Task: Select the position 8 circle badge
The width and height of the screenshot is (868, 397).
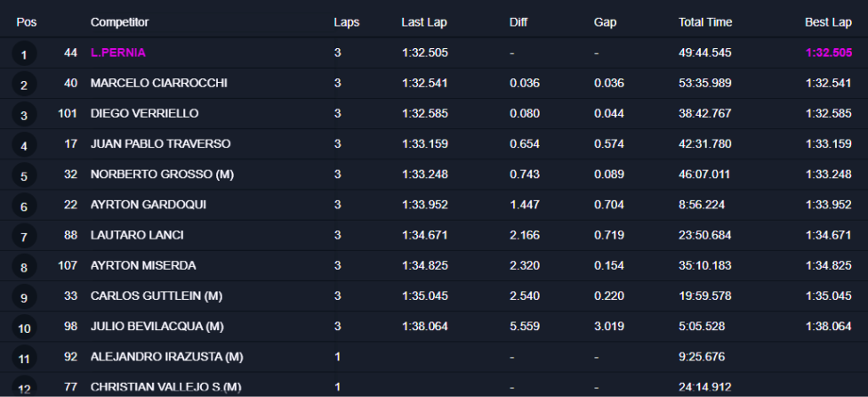Action: pos(24,267)
